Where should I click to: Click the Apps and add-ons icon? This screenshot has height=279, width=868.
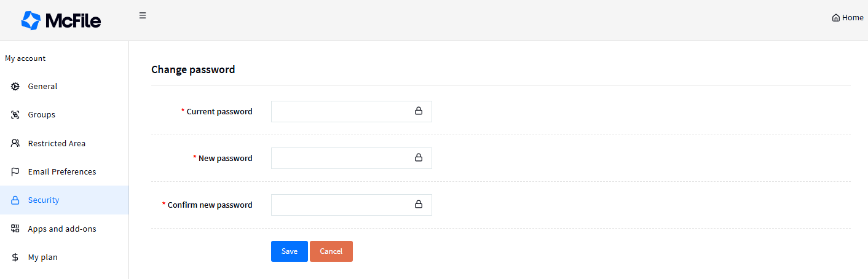[x=15, y=229]
